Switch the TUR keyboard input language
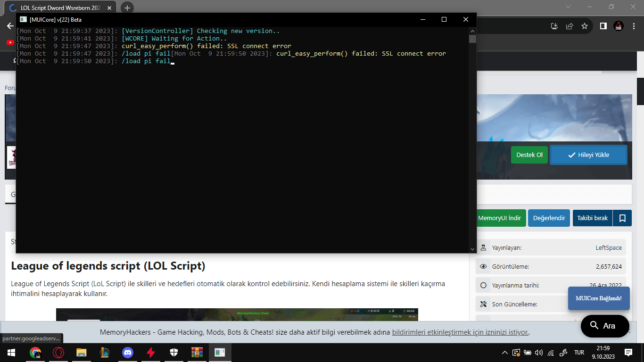This screenshot has width=644, height=362. pyautogui.click(x=579, y=352)
